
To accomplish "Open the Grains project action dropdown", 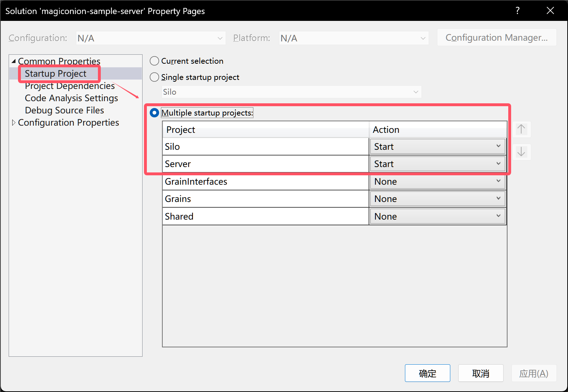I will [x=437, y=199].
